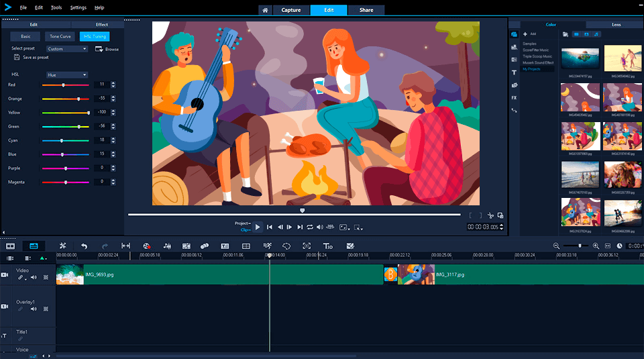Open the FX effects library in the sidebar
The image size is (644, 359).
[x=514, y=97]
